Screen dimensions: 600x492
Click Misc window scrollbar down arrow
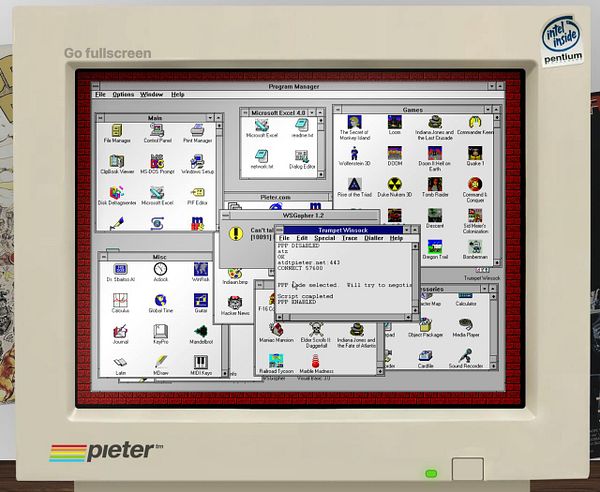225,373
